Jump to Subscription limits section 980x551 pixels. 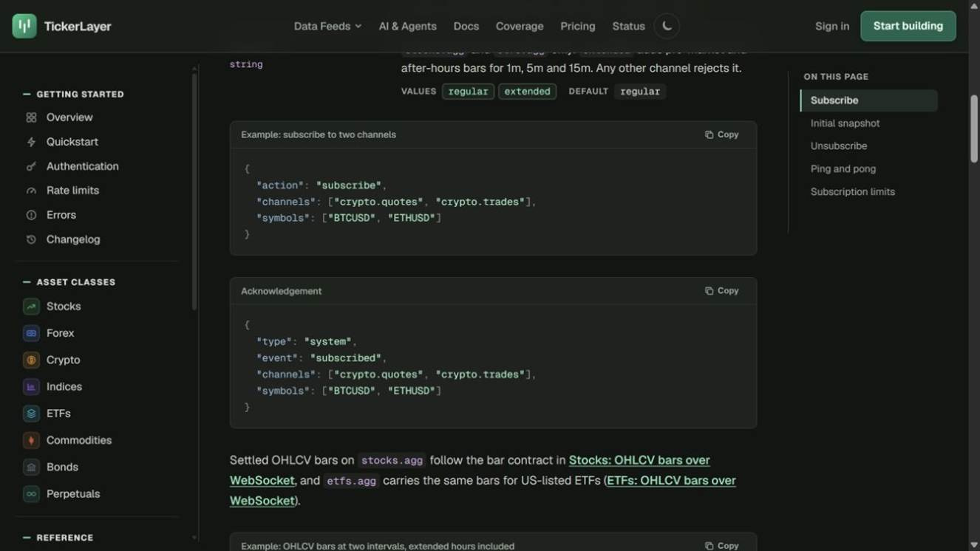click(x=853, y=192)
